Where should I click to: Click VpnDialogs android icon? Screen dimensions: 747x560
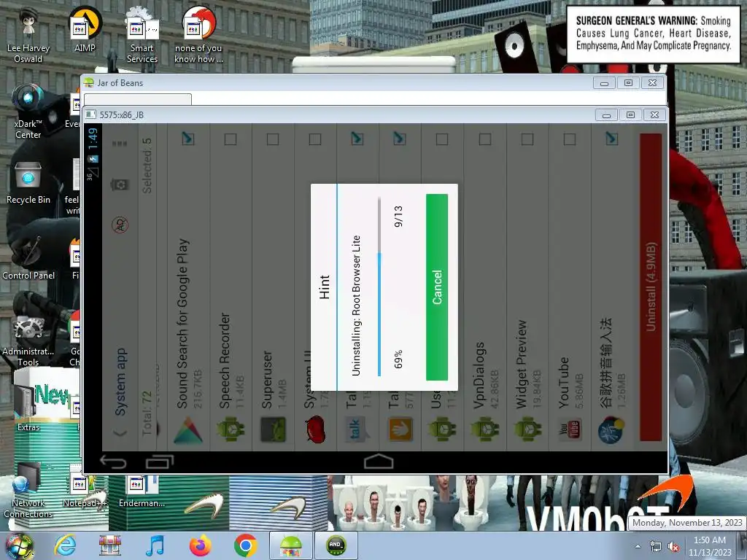point(485,429)
